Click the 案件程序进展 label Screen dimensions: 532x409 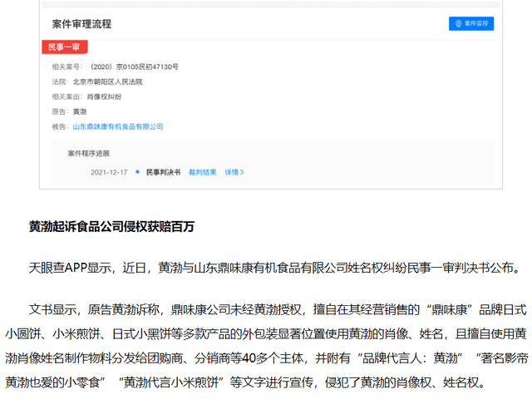pos(89,154)
